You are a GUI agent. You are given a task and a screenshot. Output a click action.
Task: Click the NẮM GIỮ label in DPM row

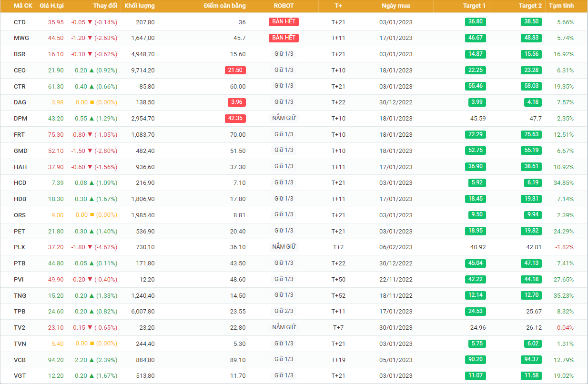tap(284, 118)
